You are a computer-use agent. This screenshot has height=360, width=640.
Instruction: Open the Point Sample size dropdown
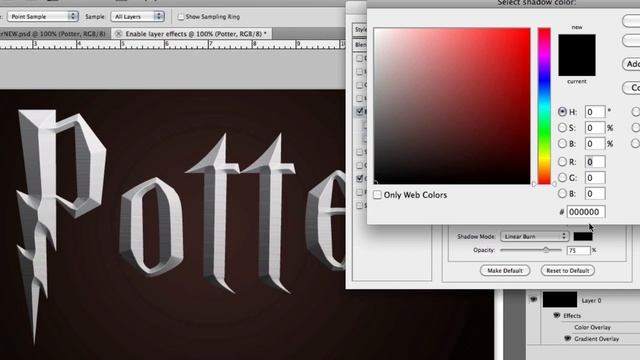[x=43, y=17]
